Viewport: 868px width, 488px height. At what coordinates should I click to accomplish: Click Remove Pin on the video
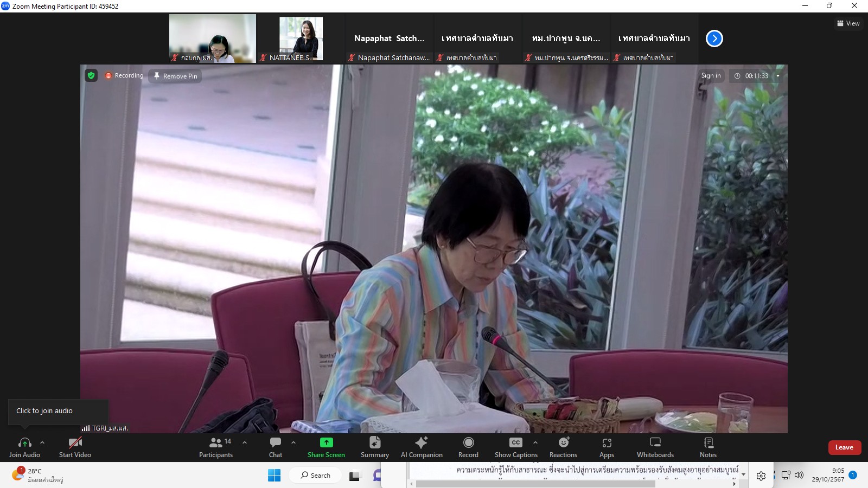coord(175,76)
